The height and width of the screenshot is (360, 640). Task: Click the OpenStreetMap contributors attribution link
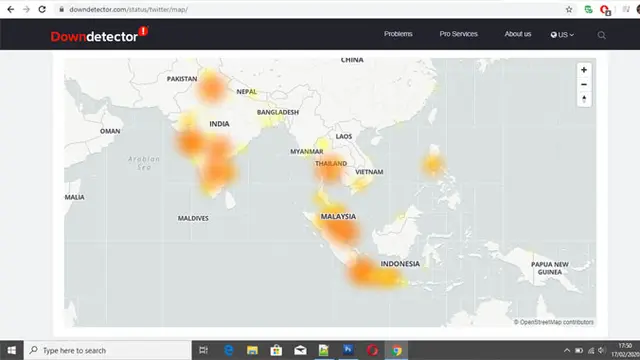tap(553, 322)
